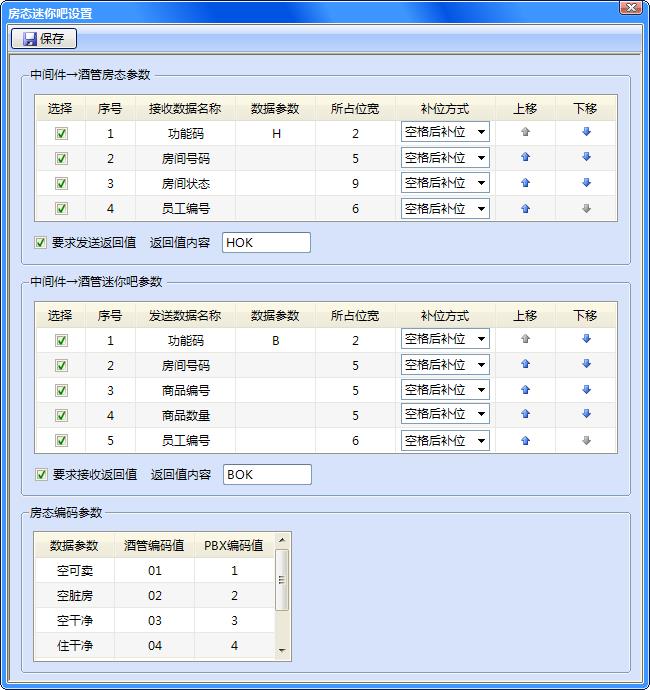
Task: Toggle the 要求接收返回值 checkbox
Action: (x=41, y=474)
